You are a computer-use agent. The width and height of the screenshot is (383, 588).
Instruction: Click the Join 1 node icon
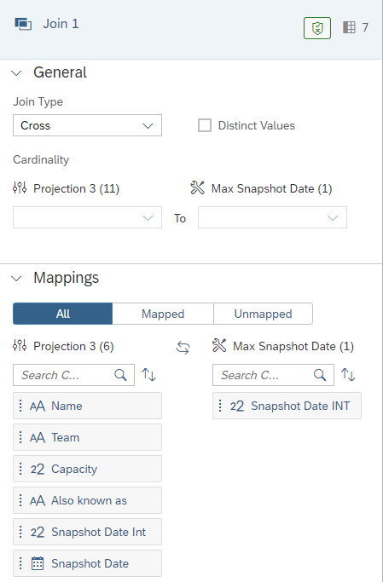[x=23, y=25]
